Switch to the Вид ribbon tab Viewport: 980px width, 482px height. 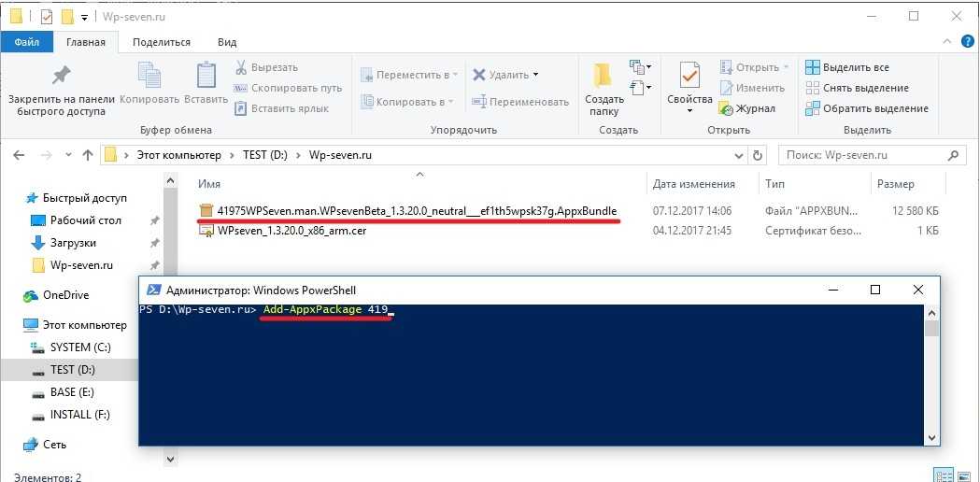point(227,42)
